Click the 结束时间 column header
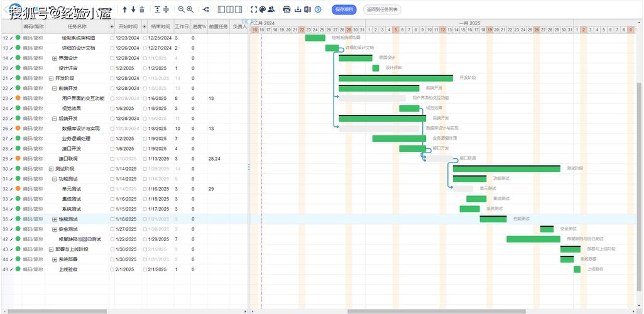Viewport: 644px width, 314px height. coord(160,26)
